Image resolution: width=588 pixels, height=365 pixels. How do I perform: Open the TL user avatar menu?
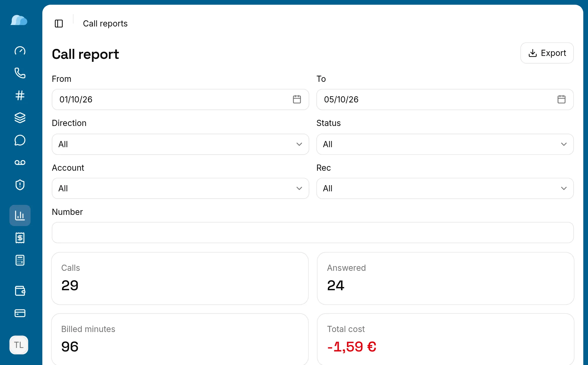[x=19, y=345]
